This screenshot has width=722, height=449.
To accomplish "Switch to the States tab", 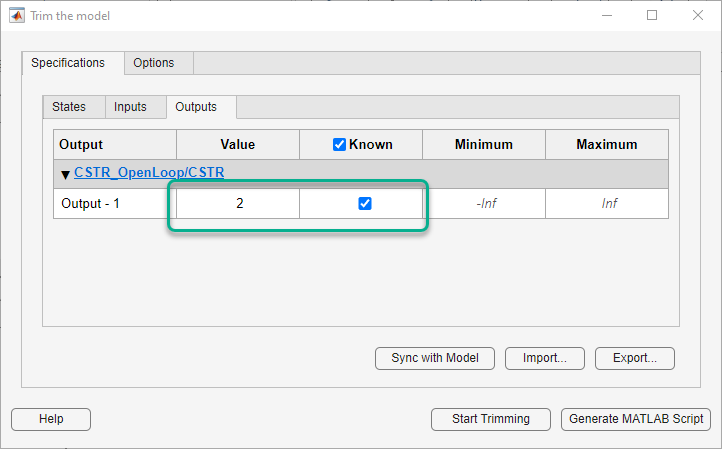I will click(69, 107).
